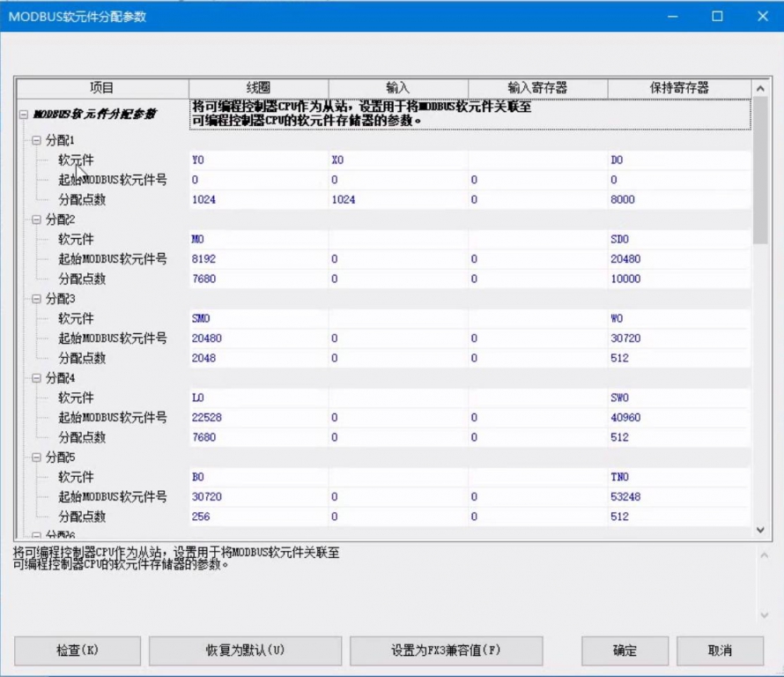Select 软元件 row under 分配4
784x677 pixels.
(x=76, y=398)
